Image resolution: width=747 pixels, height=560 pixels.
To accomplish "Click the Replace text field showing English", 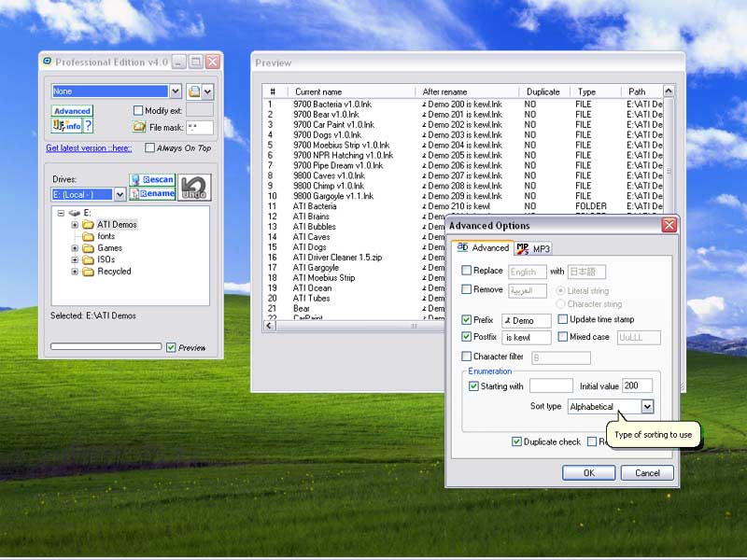I will (x=527, y=272).
